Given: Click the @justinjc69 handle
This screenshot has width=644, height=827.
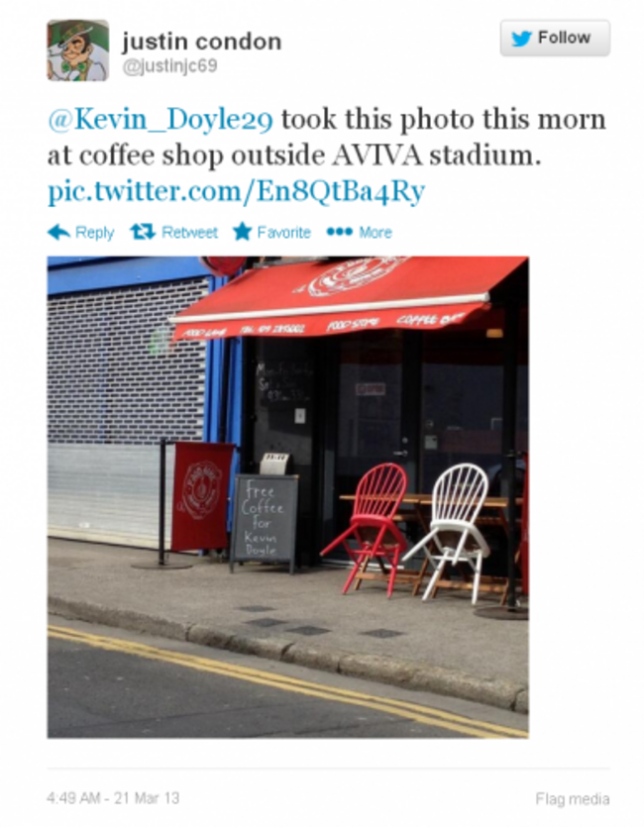Looking at the screenshot, I should click(169, 66).
